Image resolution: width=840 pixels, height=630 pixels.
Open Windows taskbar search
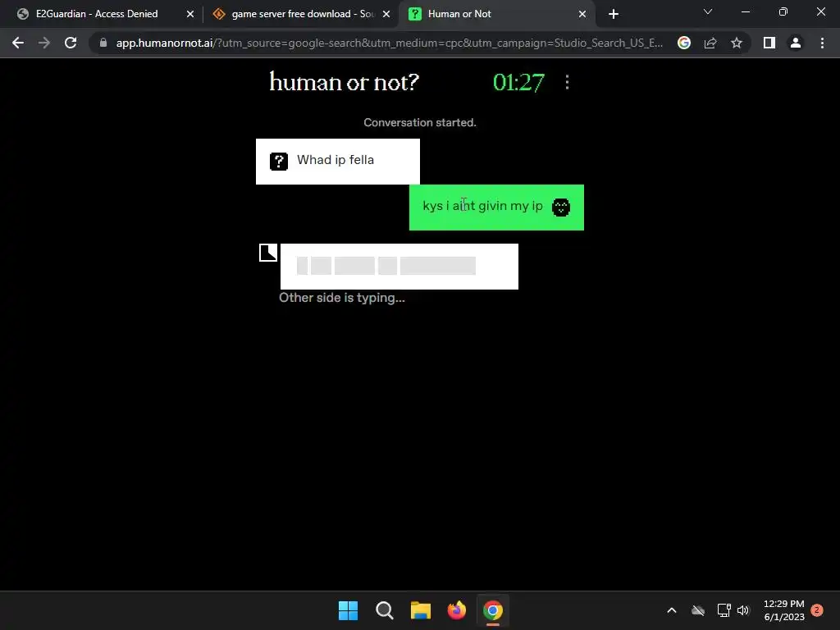(x=385, y=610)
